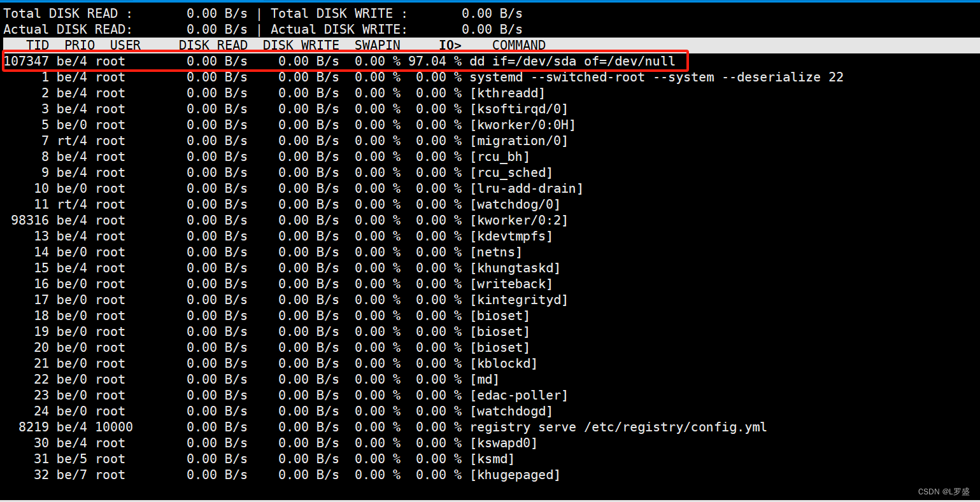980x502 pixels.
Task: Click the USER column header
Action: point(125,45)
